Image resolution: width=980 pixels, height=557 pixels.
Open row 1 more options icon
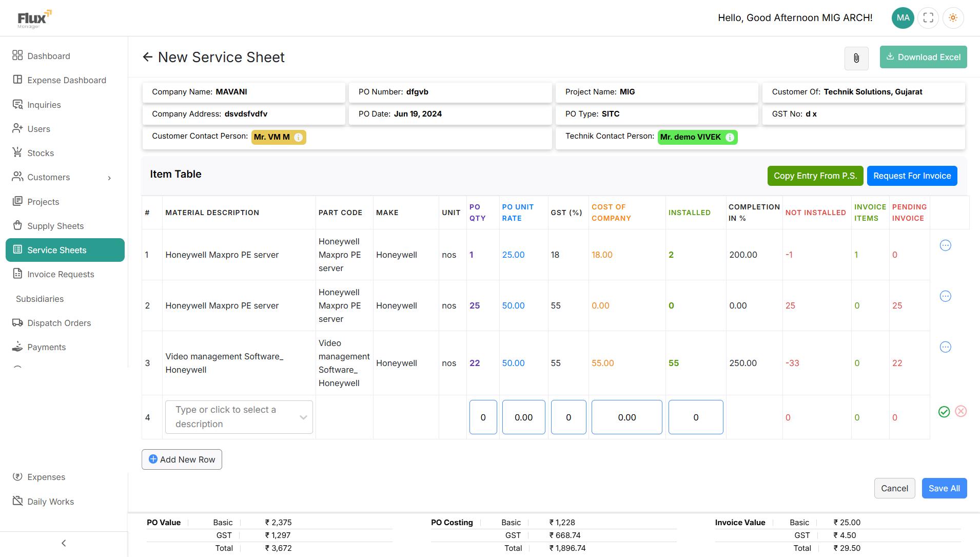945,245
